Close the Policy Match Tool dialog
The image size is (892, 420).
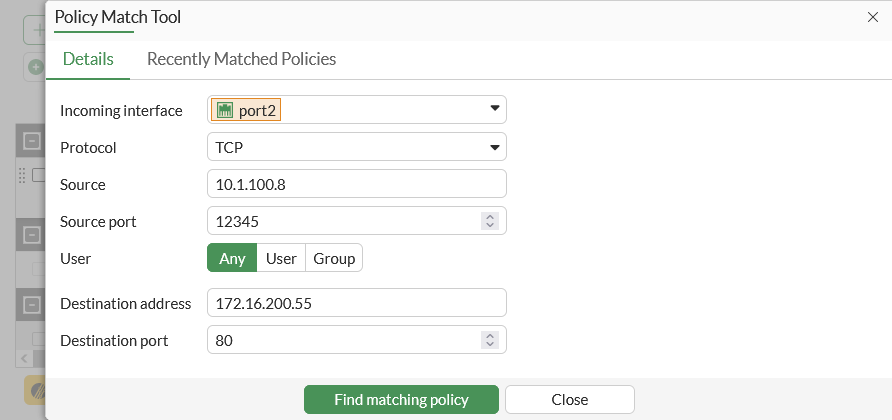[872, 17]
